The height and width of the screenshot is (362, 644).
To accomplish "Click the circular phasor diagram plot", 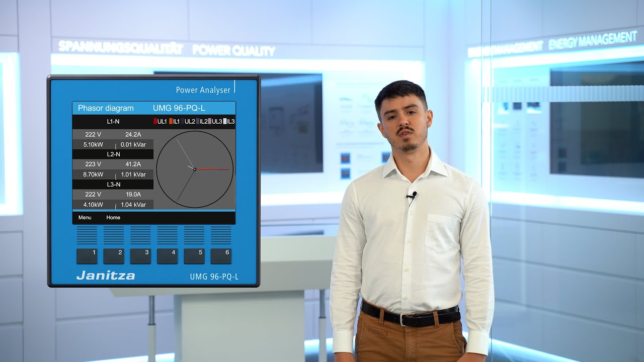I will (195, 169).
